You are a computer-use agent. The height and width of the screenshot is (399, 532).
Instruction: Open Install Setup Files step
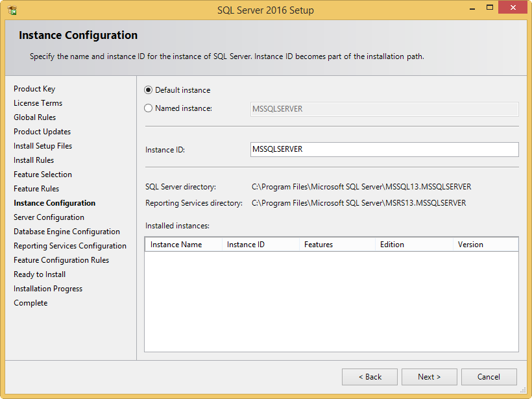tap(43, 146)
